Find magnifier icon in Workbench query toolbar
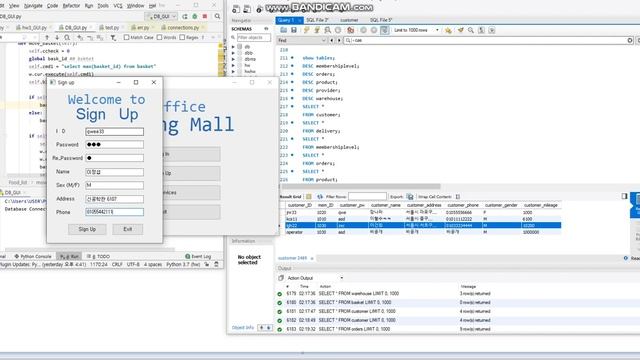 471,30
